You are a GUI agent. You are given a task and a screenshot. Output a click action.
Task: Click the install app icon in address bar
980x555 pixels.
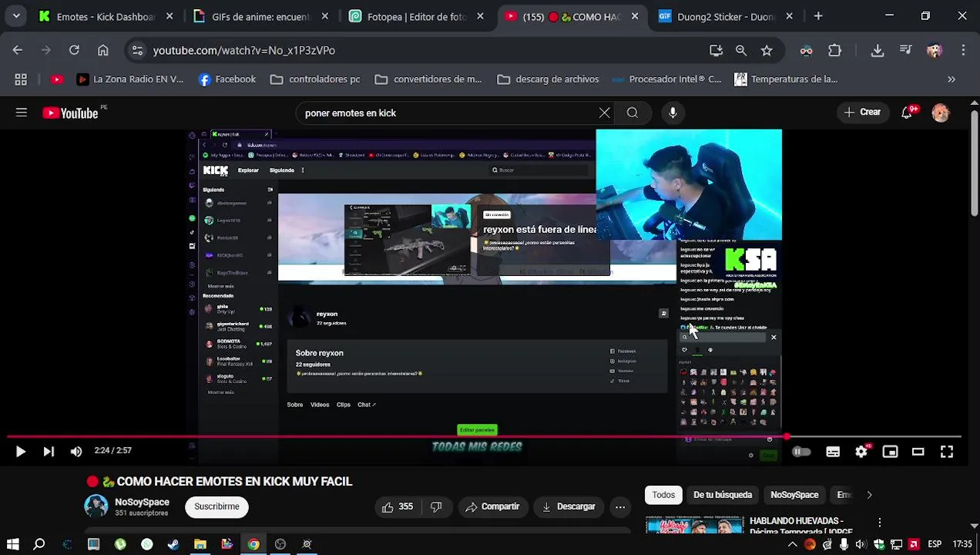point(716,50)
